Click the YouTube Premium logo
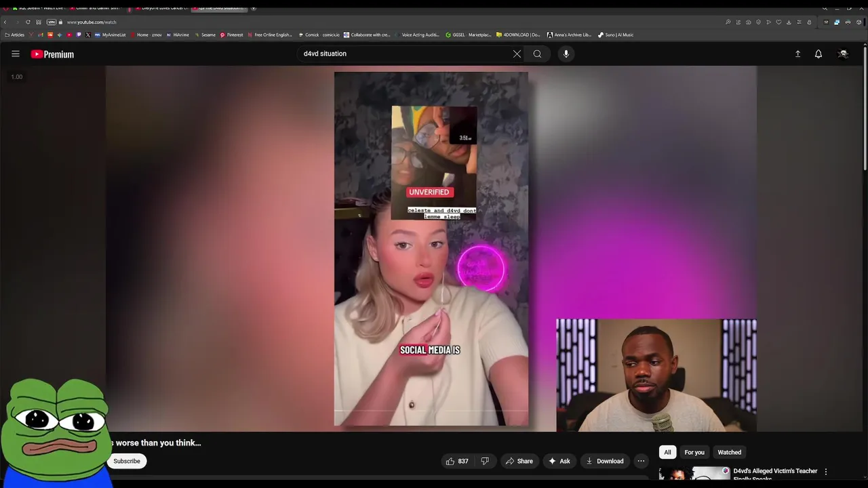 tap(52, 54)
